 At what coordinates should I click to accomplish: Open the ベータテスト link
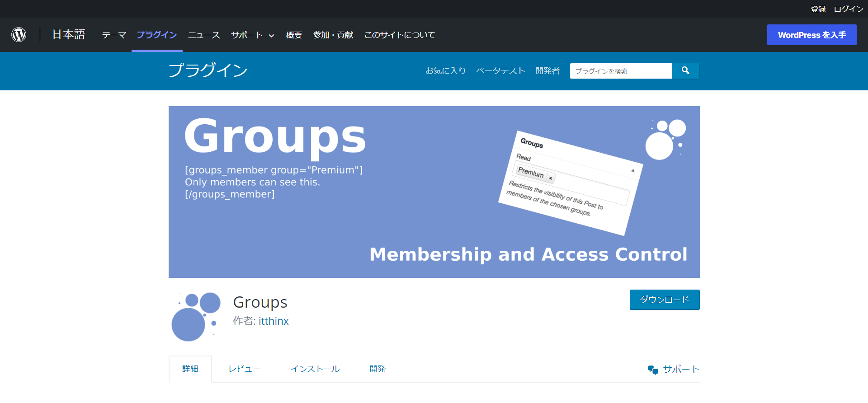click(x=500, y=71)
